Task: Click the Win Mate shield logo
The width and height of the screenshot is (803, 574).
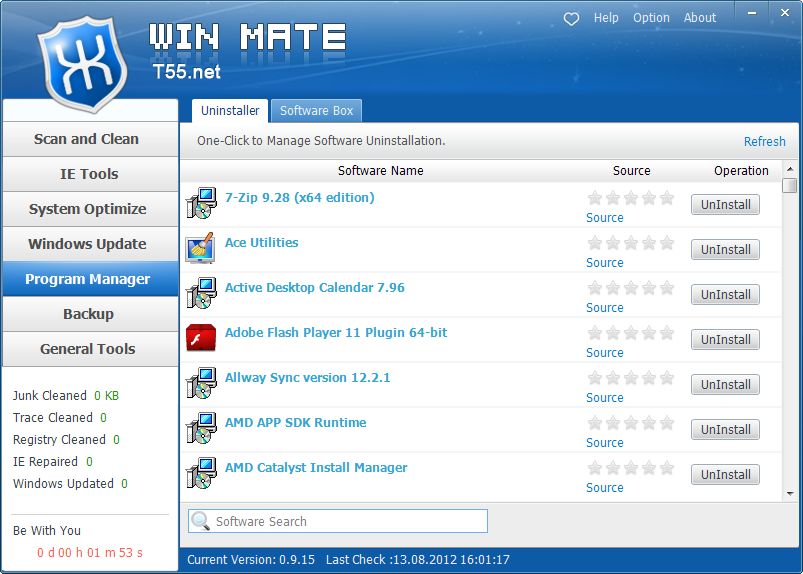Action: pos(83,64)
